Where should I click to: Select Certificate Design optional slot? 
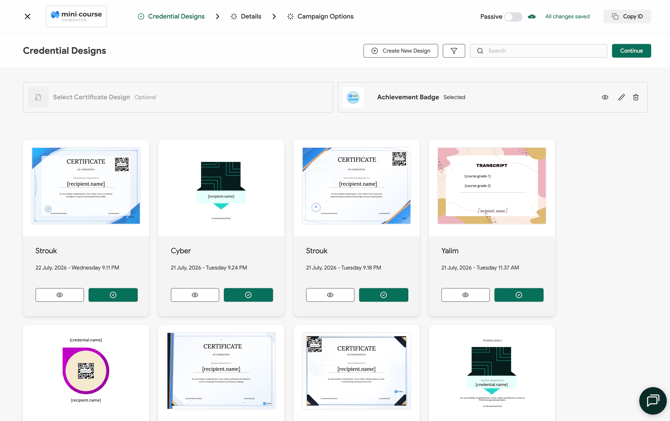[x=178, y=97]
